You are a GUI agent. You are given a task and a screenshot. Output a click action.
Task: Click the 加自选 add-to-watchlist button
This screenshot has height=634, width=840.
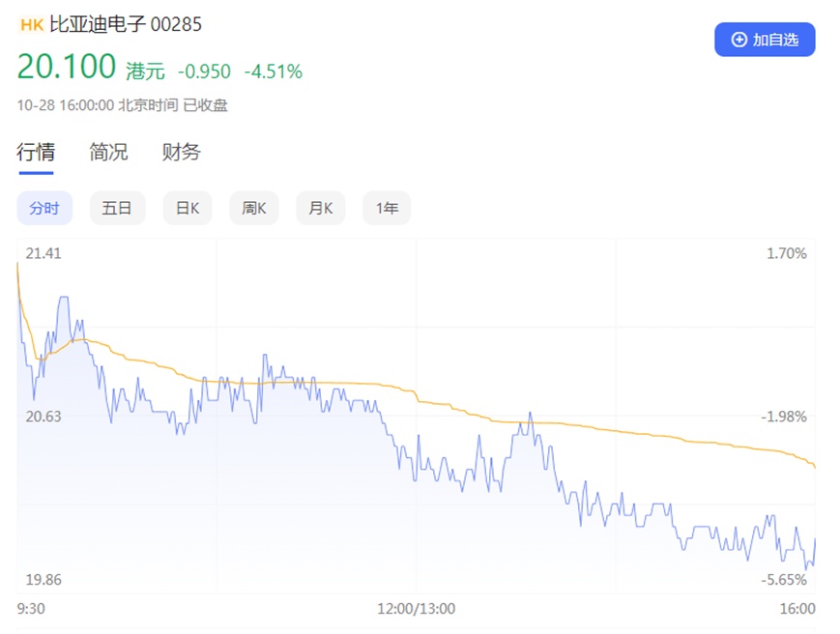click(765, 40)
